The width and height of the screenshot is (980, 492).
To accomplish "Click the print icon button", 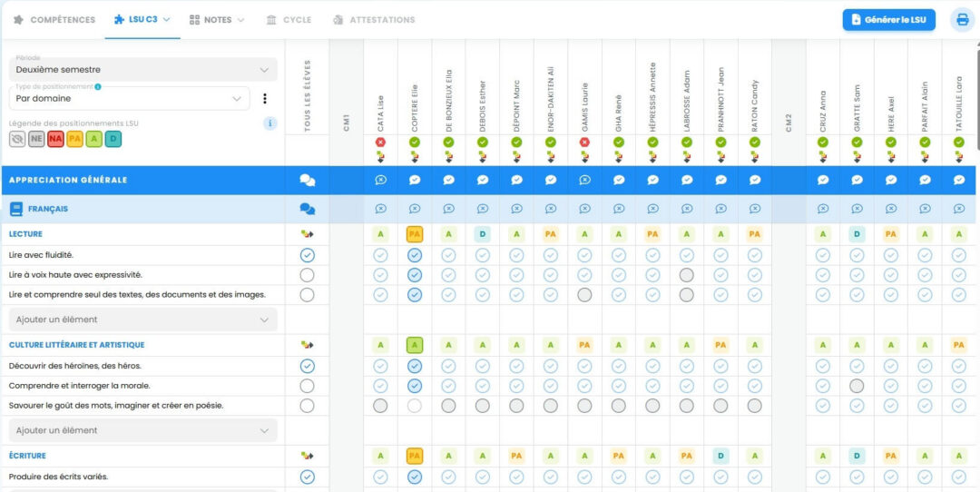I will 962,20.
